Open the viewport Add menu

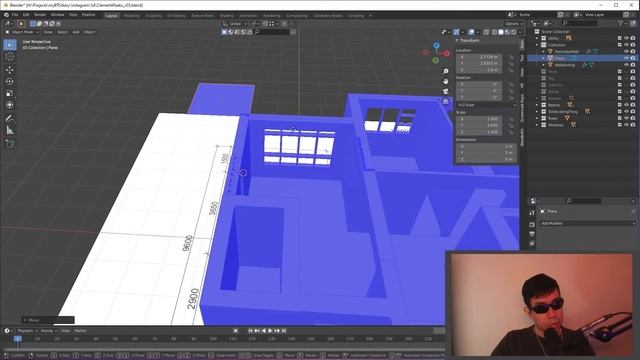76,32
